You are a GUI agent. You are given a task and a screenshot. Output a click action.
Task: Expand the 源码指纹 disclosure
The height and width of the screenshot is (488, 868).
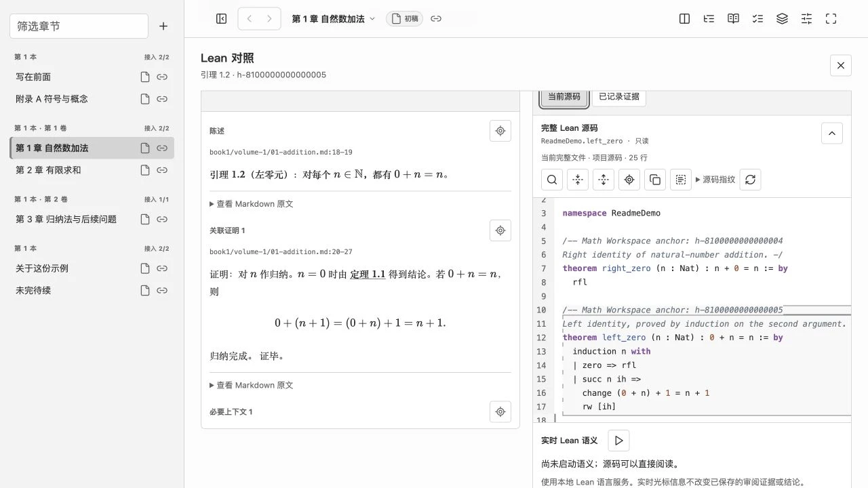click(x=715, y=180)
